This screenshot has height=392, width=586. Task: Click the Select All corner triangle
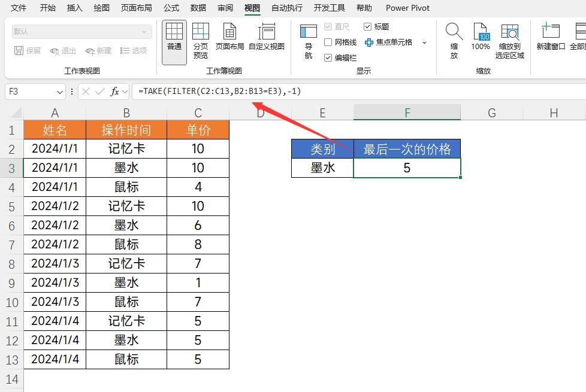(16, 113)
